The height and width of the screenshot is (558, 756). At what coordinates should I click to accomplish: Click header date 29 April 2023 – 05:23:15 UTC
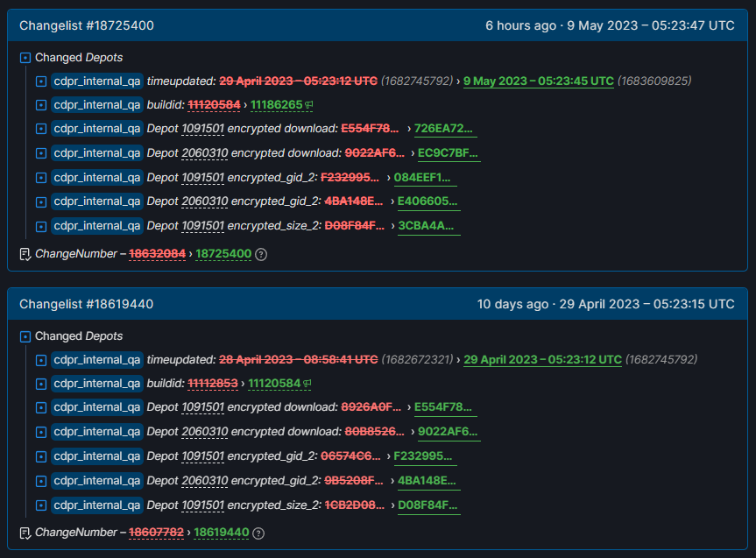[x=647, y=304]
